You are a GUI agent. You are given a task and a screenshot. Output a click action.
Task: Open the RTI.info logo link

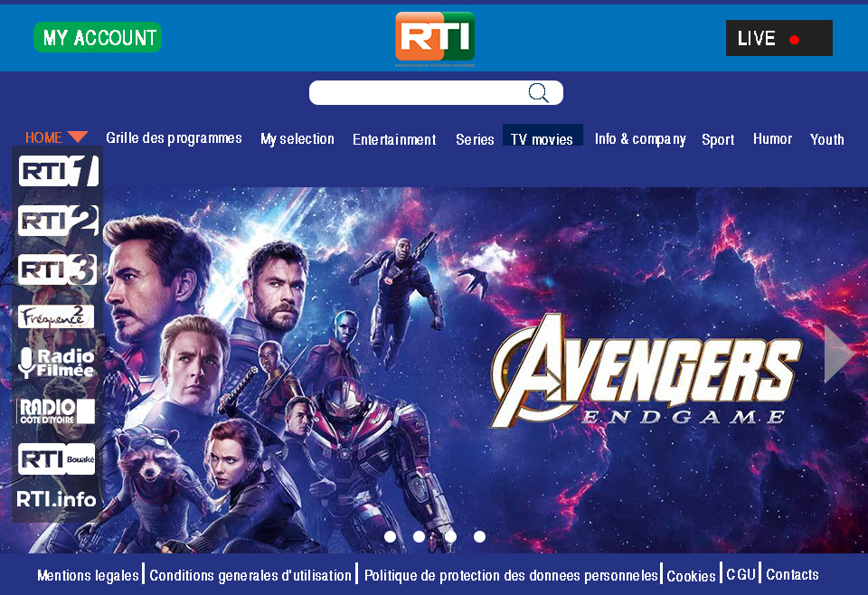coord(56,499)
